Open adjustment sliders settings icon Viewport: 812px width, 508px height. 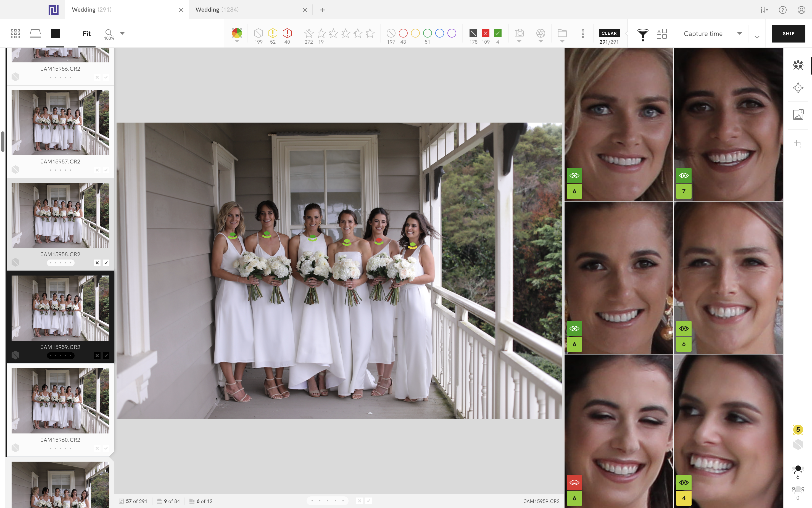[x=764, y=10]
